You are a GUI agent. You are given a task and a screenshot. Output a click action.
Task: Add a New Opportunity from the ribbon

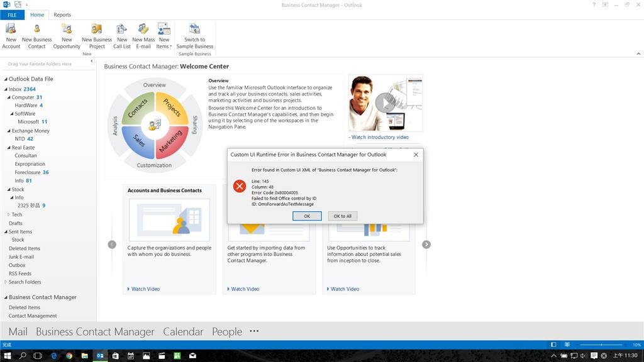pyautogui.click(x=67, y=36)
